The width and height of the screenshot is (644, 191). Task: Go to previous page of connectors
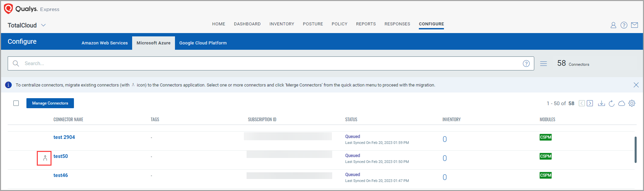click(582, 103)
